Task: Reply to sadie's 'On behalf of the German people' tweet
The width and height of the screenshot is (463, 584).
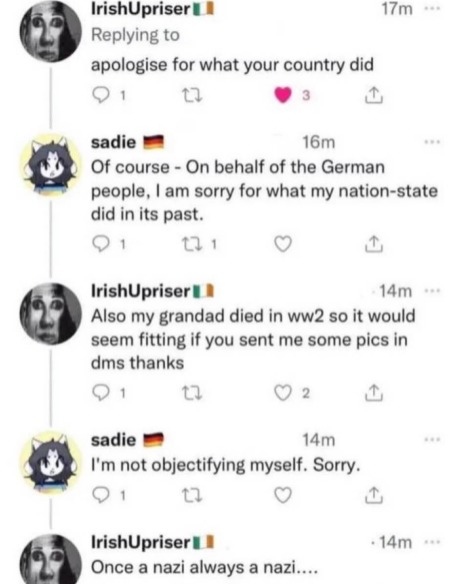Action: tap(100, 244)
